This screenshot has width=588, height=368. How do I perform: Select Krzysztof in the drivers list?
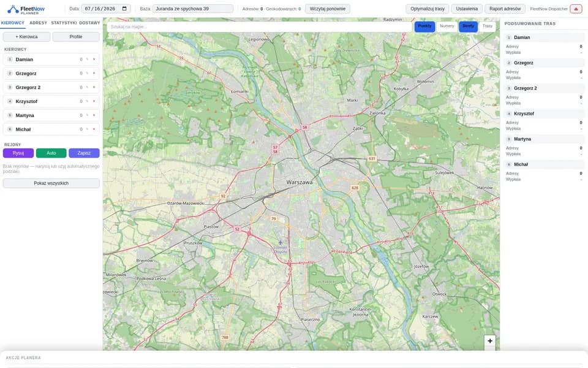[51, 101]
